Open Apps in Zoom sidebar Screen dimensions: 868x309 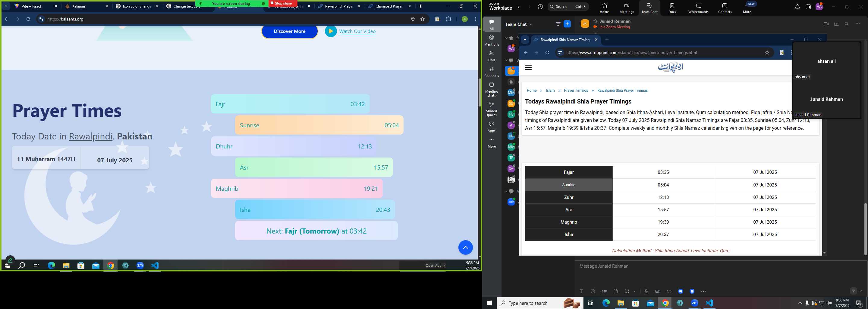tap(492, 127)
